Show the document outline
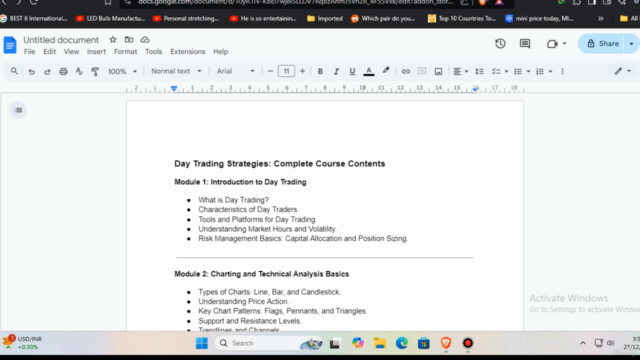This screenshot has height=360, width=640. click(x=18, y=110)
